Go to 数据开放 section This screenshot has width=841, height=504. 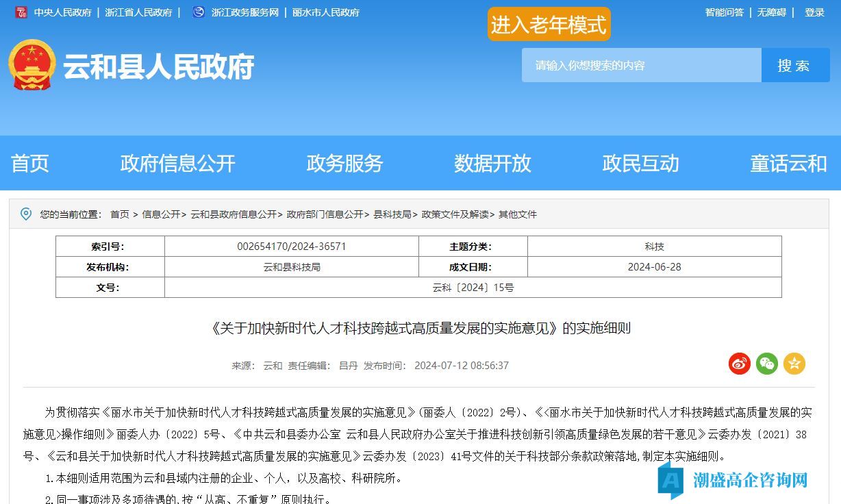click(x=492, y=164)
